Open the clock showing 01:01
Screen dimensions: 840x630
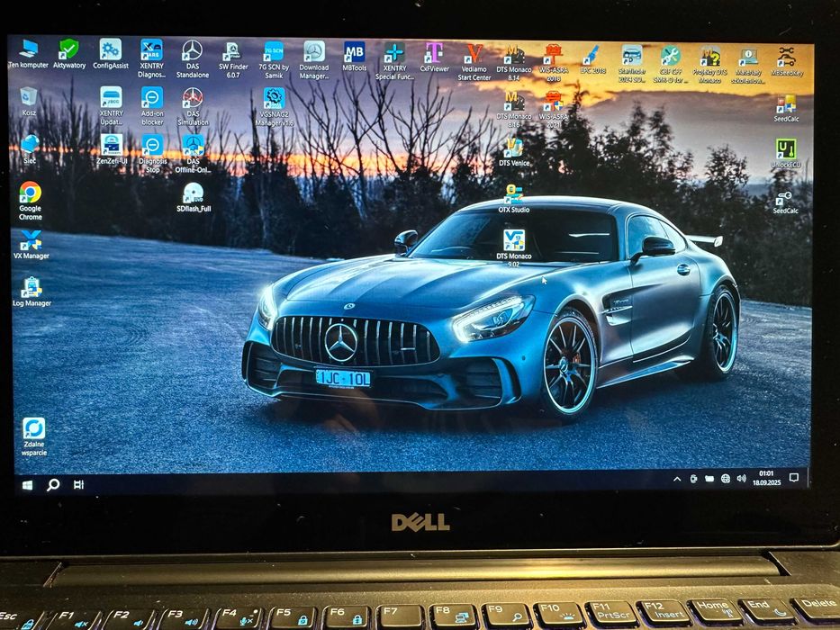(766, 478)
